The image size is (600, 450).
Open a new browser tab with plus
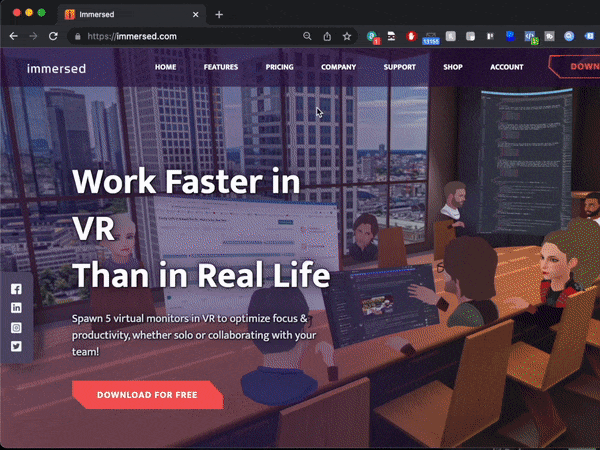(219, 14)
